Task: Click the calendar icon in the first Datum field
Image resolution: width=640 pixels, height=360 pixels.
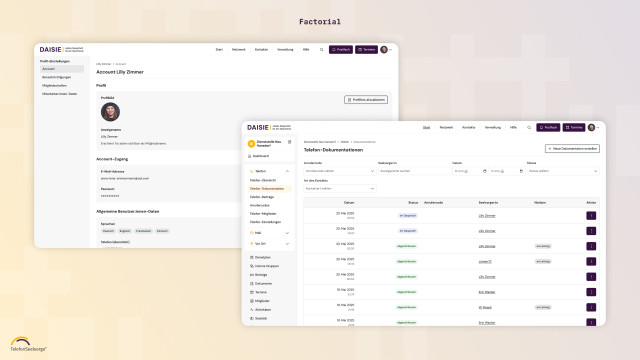Action: pos(484,171)
